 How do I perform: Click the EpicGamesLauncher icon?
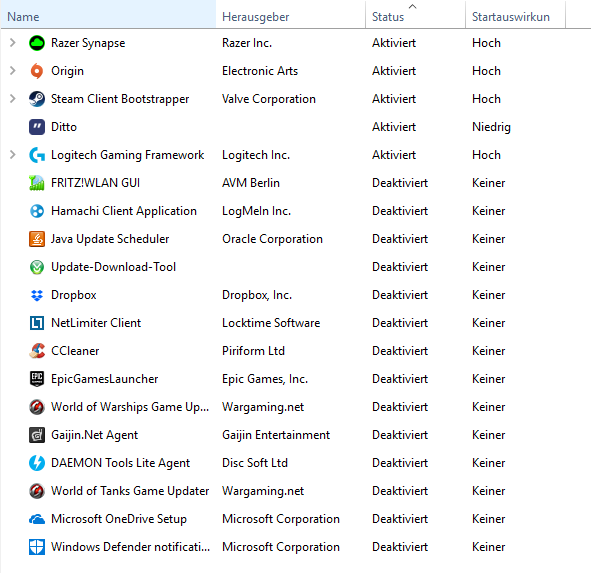tap(37, 379)
